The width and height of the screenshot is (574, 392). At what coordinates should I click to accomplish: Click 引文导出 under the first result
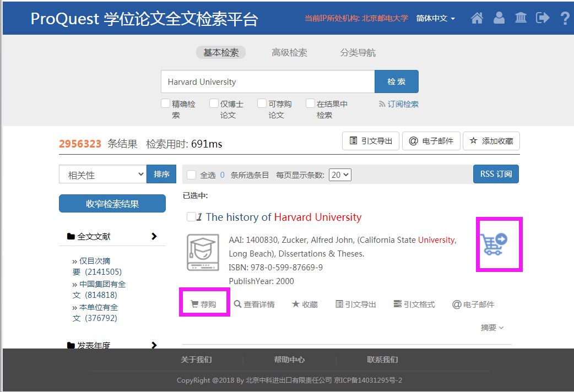point(356,304)
